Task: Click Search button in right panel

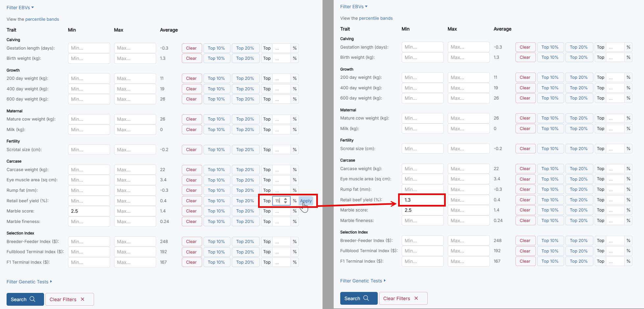Action: (x=358, y=298)
